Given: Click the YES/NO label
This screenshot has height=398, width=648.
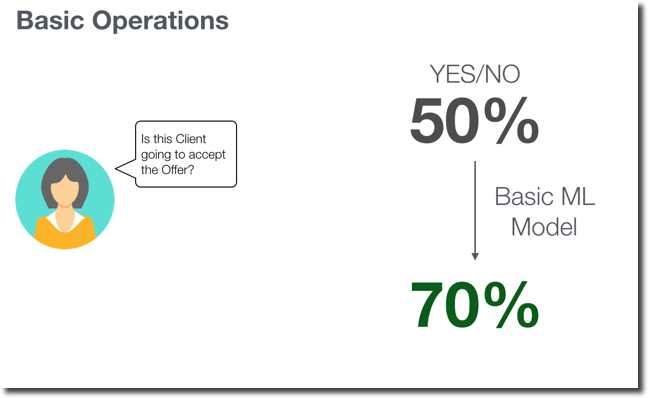Looking at the screenshot, I should [475, 74].
